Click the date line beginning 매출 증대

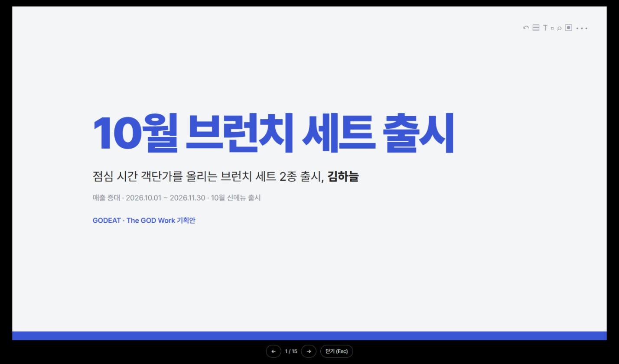pyautogui.click(x=177, y=198)
